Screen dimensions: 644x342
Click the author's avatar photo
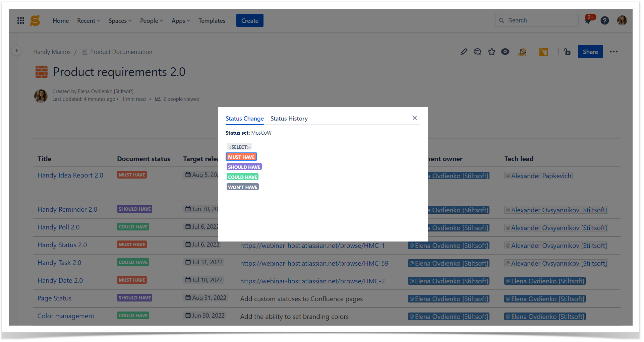coord(41,96)
